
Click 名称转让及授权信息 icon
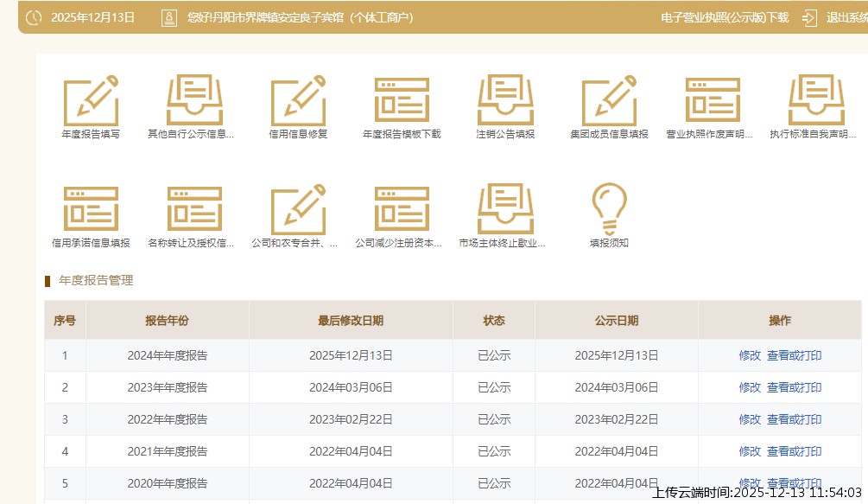coord(194,209)
